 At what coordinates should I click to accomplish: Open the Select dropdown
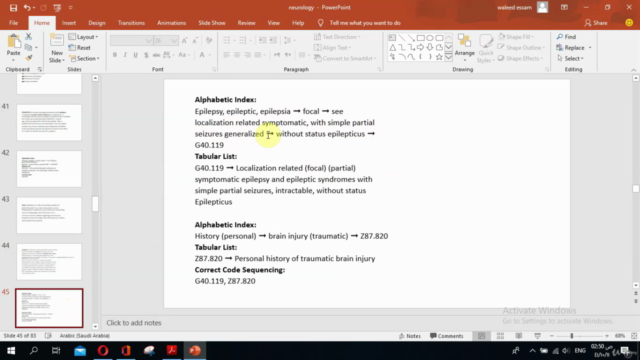tap(570, 58)
